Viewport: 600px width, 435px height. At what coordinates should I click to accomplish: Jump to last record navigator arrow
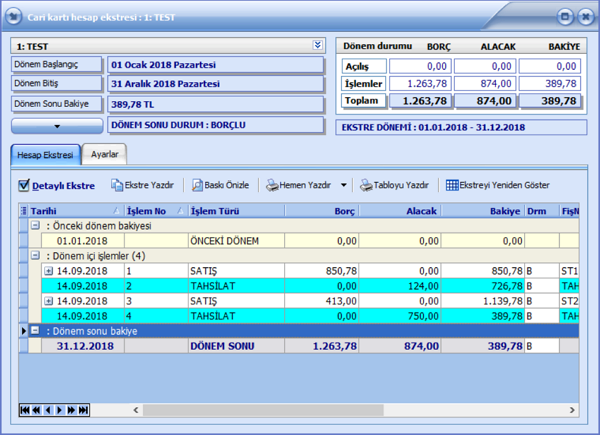point(84,410)
